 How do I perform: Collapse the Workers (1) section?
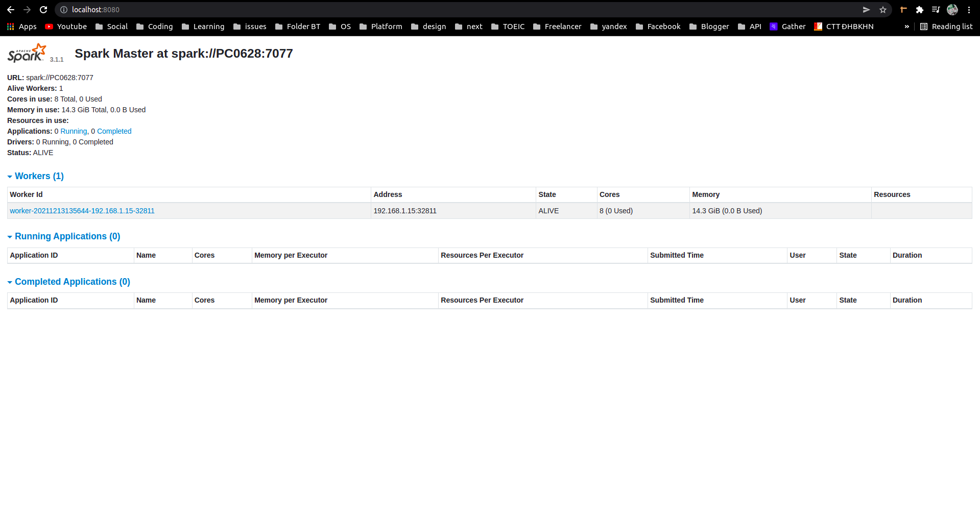pyautogui.click(x=35, y=176)
